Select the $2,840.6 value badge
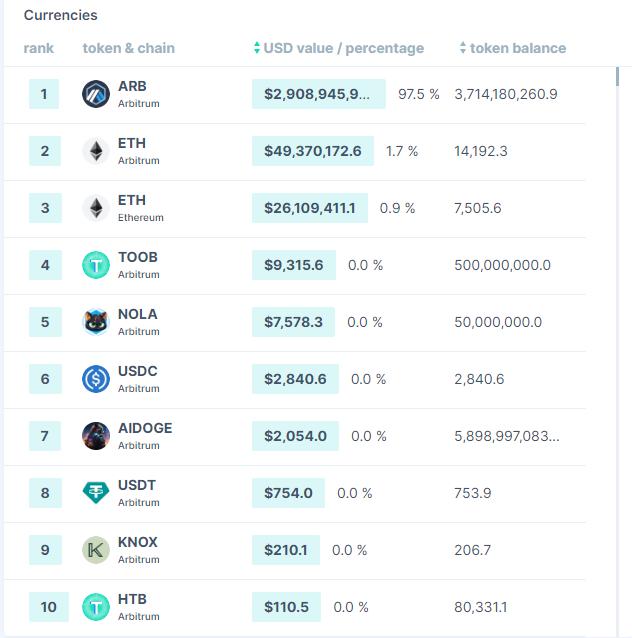This screenshot has width=632, height=638. point(295,379)
